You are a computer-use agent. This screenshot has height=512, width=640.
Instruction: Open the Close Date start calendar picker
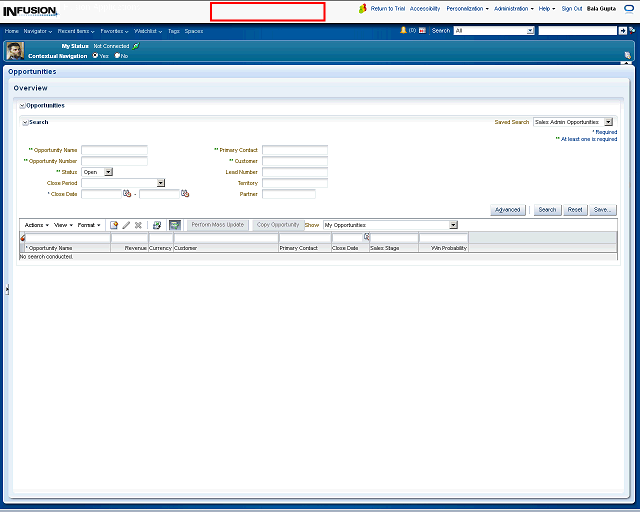tap(127, 194)
